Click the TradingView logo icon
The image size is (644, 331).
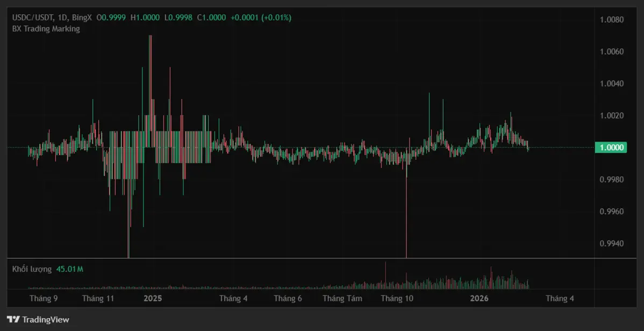click(13, 320)
